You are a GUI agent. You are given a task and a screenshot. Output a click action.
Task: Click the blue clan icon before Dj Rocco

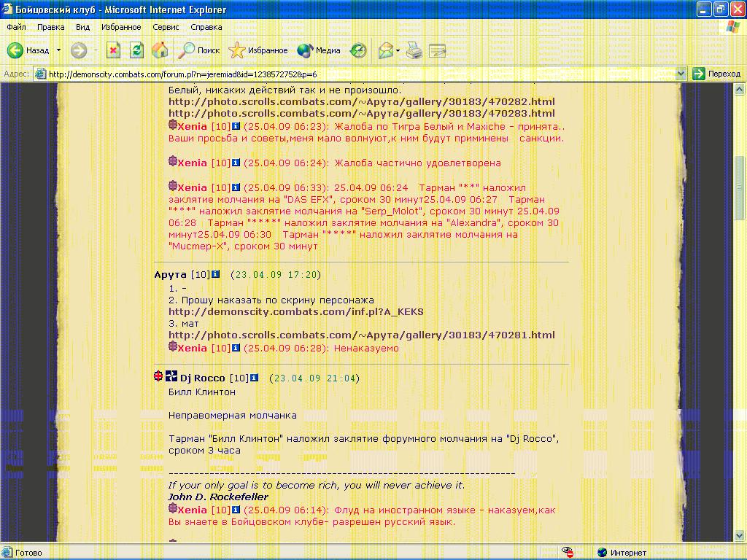point(171,376)
